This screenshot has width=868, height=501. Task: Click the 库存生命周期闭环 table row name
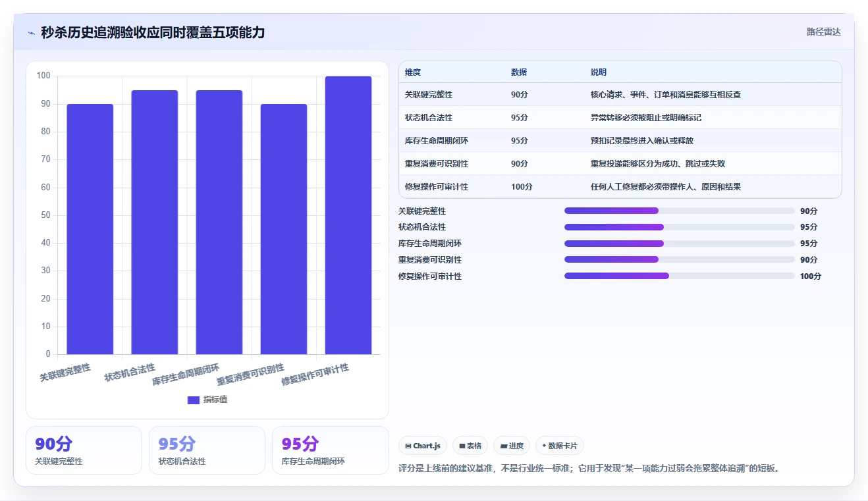click(437, 141)
